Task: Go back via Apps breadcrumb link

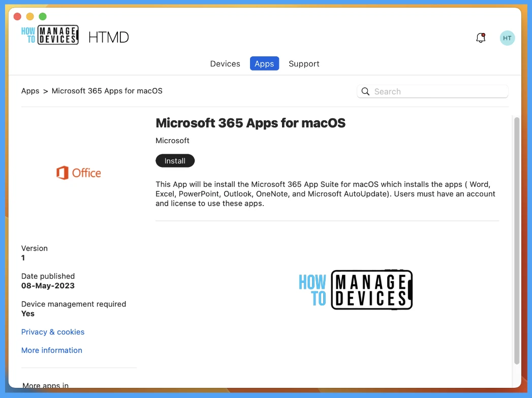Action: point(30,91)
